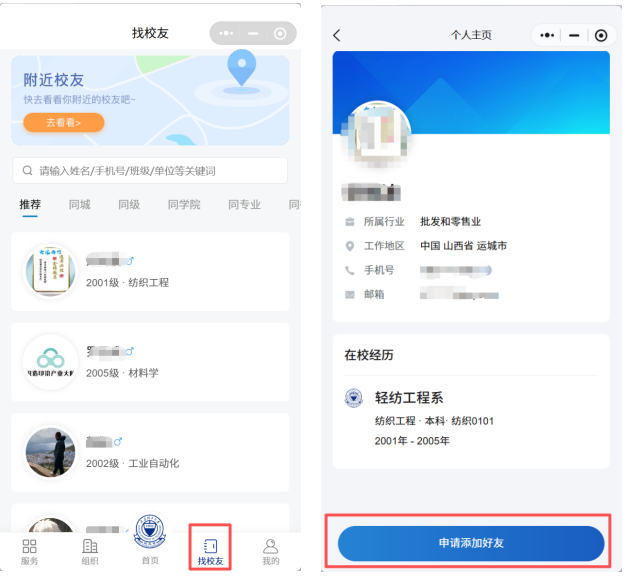Go to 首页 via the school emblem
The image size is (628, 580).
150,535
